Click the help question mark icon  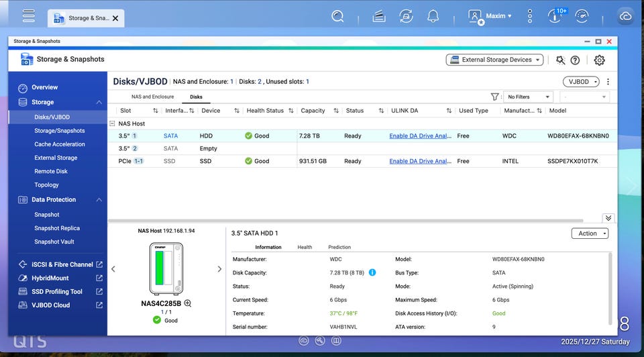(x=575, y=60)
